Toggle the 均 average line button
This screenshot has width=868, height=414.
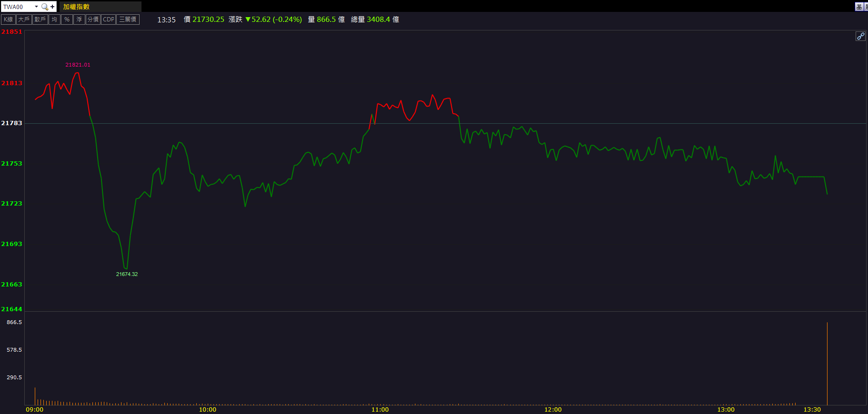point(54,20)
